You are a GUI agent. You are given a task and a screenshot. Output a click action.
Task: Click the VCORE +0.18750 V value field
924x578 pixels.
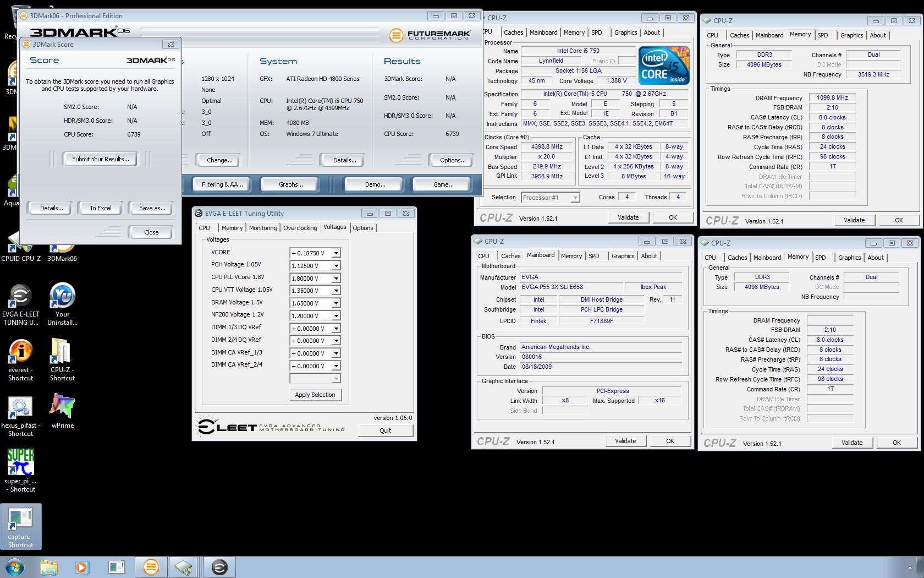click(311, 253)
